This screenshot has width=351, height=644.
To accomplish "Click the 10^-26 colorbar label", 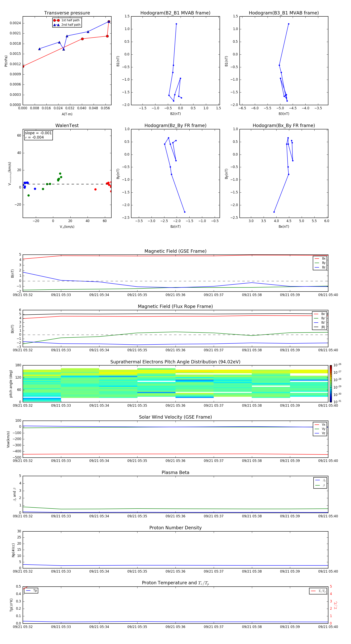I will 338,365.
